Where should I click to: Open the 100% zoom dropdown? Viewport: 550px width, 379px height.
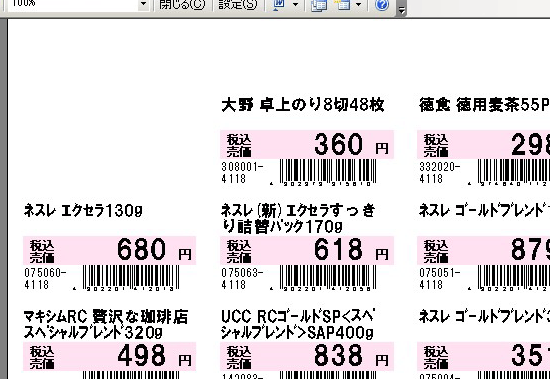(143, 5)
